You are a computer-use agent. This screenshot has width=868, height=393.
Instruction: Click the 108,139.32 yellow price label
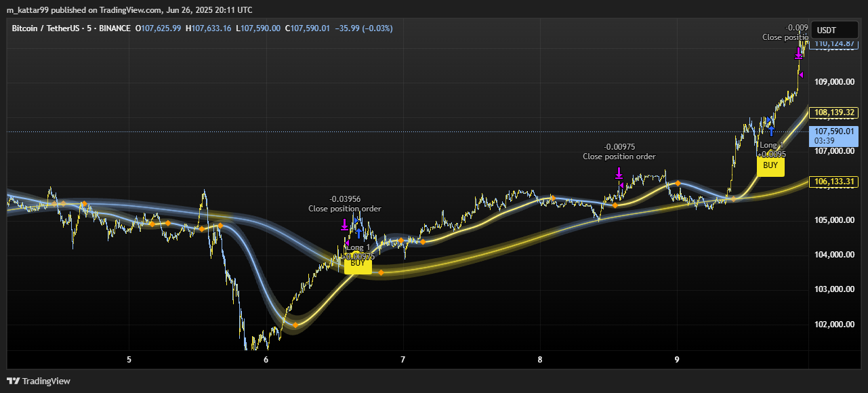click(x=835, y=112)
